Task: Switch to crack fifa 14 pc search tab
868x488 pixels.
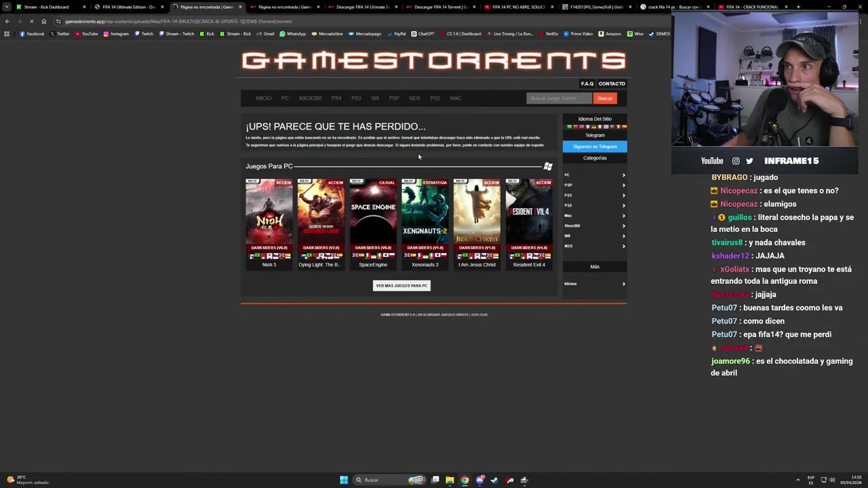Action: [675, 7]
